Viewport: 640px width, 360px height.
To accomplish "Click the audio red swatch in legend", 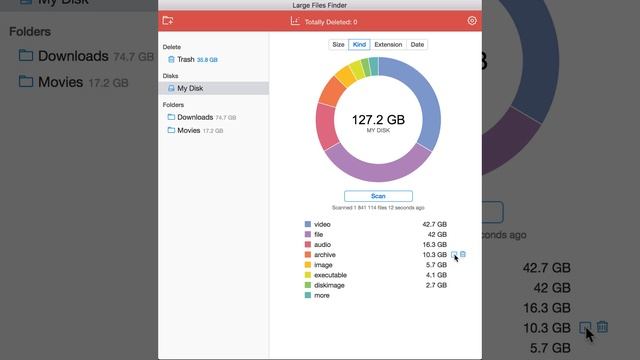I will point(308,244).
